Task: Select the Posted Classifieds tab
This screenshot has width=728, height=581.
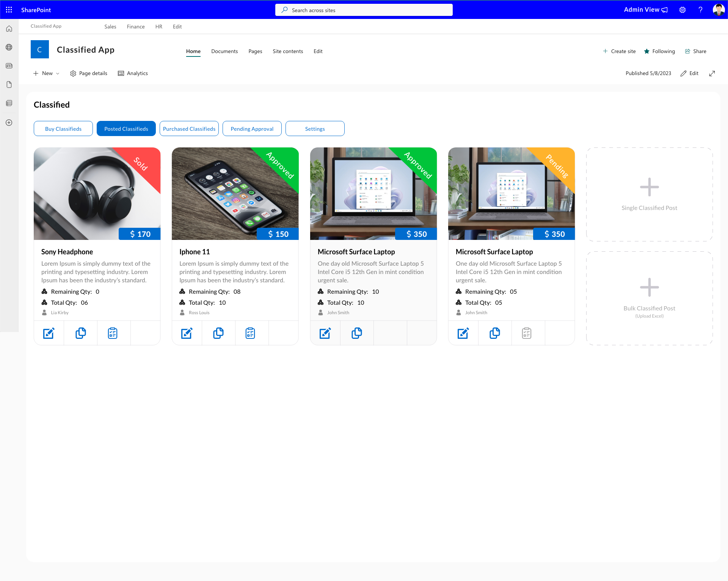Action: 126,128
